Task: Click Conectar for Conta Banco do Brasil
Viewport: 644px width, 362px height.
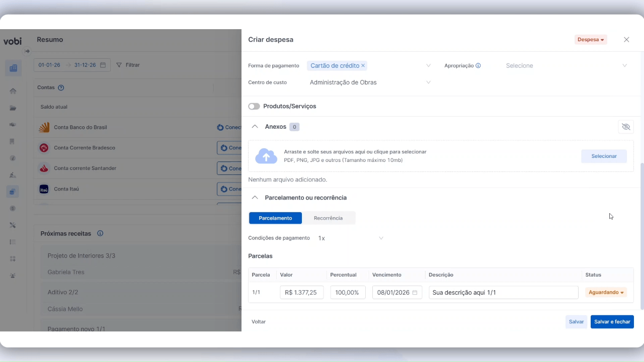Action: pyautogui.click(x=229, y=127)
